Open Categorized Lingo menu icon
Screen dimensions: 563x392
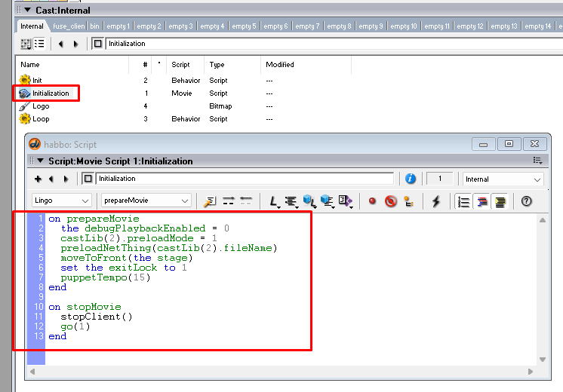click(x=291, y=201)
